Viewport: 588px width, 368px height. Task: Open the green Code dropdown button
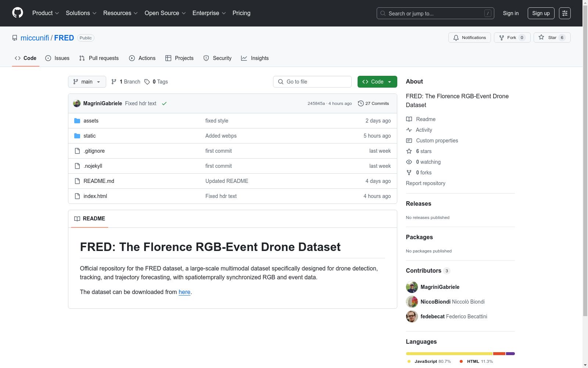tap(377, 82)
